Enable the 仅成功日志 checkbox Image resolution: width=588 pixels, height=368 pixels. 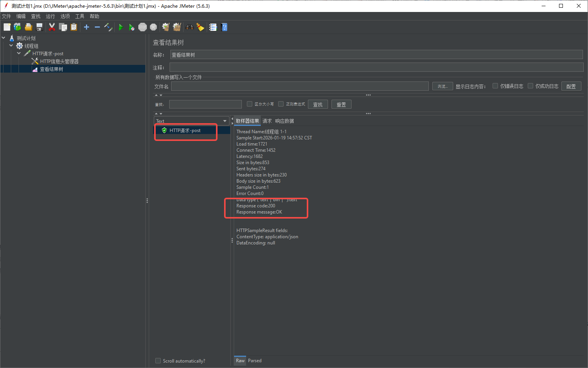530,86
